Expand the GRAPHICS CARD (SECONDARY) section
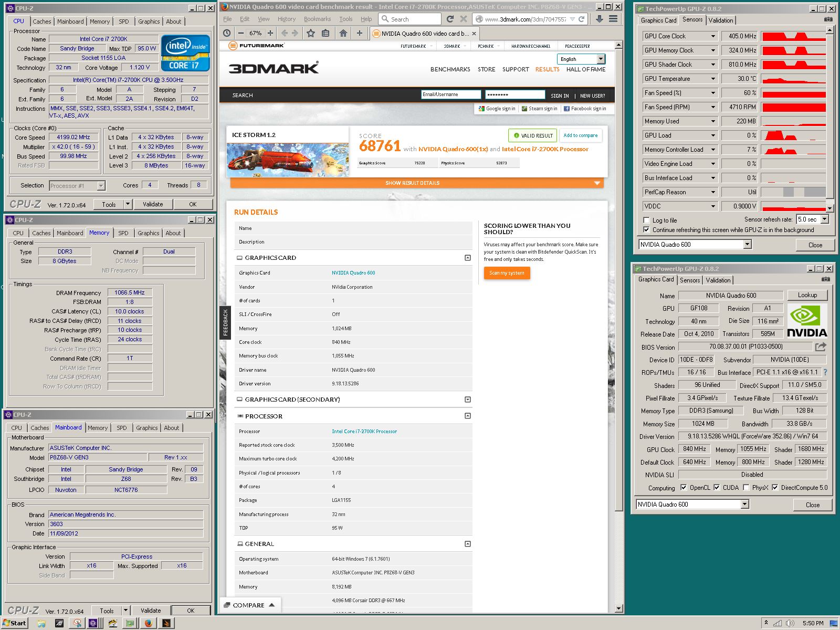840x630 pixels. pyautogui.click(x=467, y=400)
